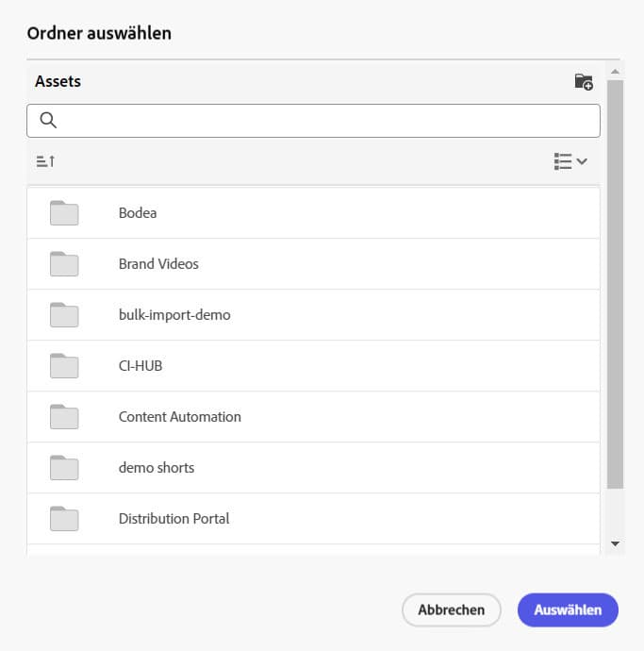Screen dimensions: 644x651
Task: Click the create new folder icon
Action: click(584, 82)
